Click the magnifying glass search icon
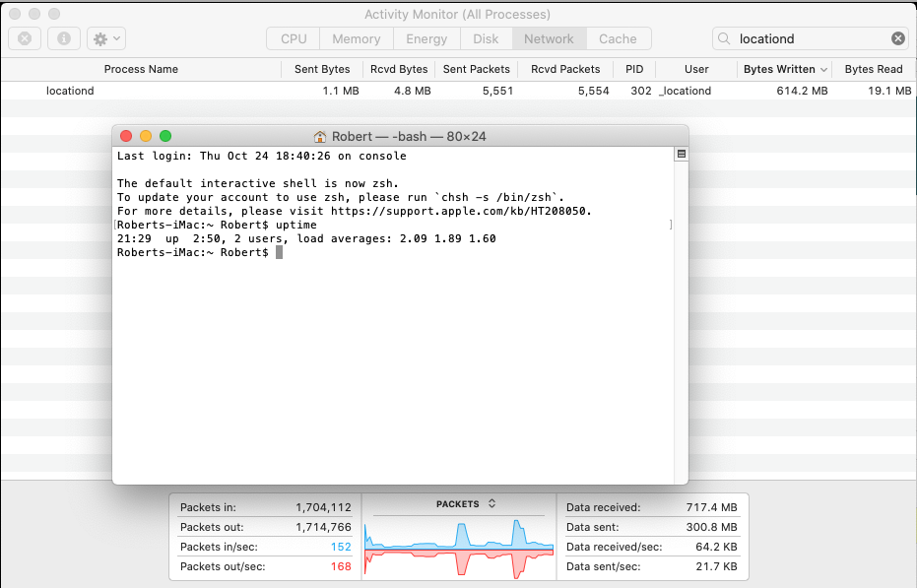917x588 pixels. coord(724,38)
